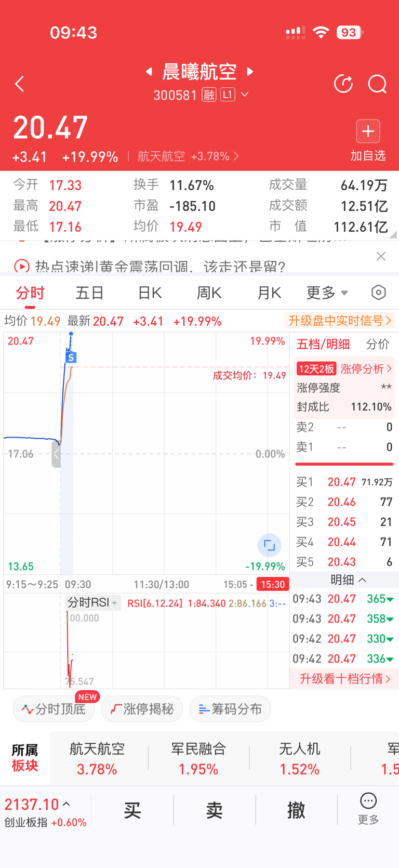The image size is (399, 868).
Task: Tap the refresh quote icon
Action: point(343,84)
